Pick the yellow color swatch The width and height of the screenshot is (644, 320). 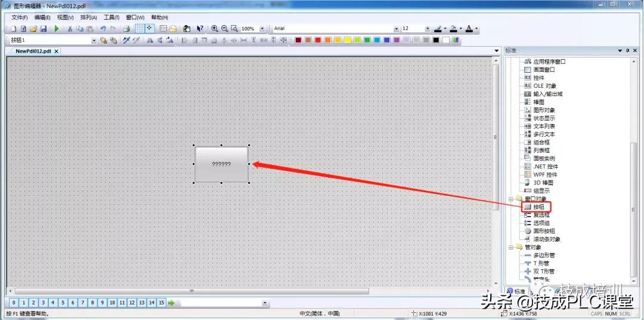[x=348, y=40]
